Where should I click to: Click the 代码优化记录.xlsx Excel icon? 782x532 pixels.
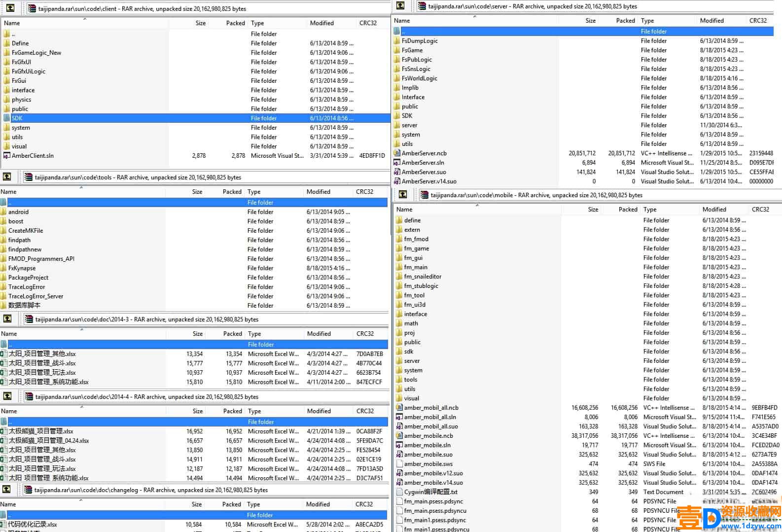point(3,524)
